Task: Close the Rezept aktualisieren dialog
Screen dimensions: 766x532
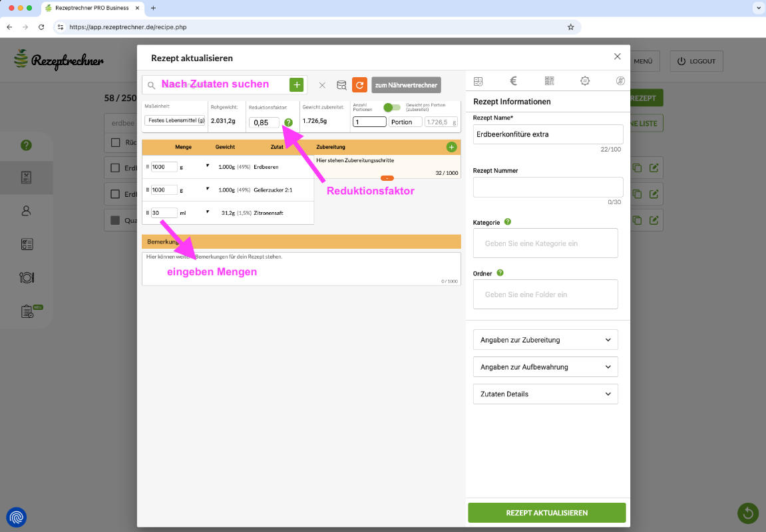Action: pos(618,57)
